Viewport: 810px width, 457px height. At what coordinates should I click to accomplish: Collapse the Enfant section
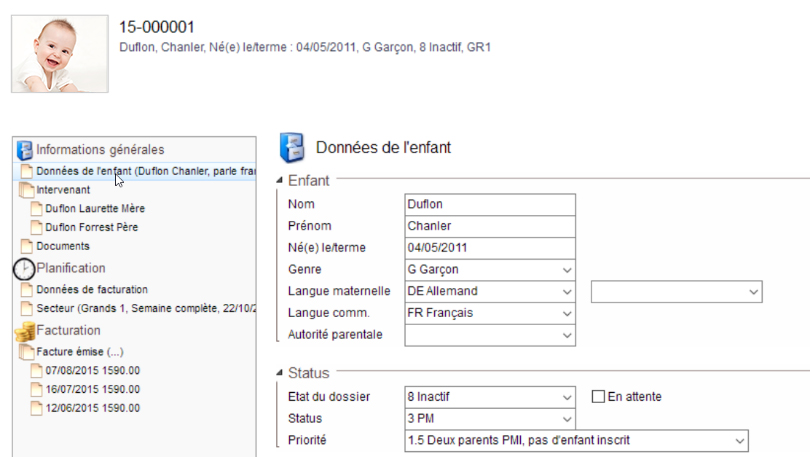pos(279,181)
